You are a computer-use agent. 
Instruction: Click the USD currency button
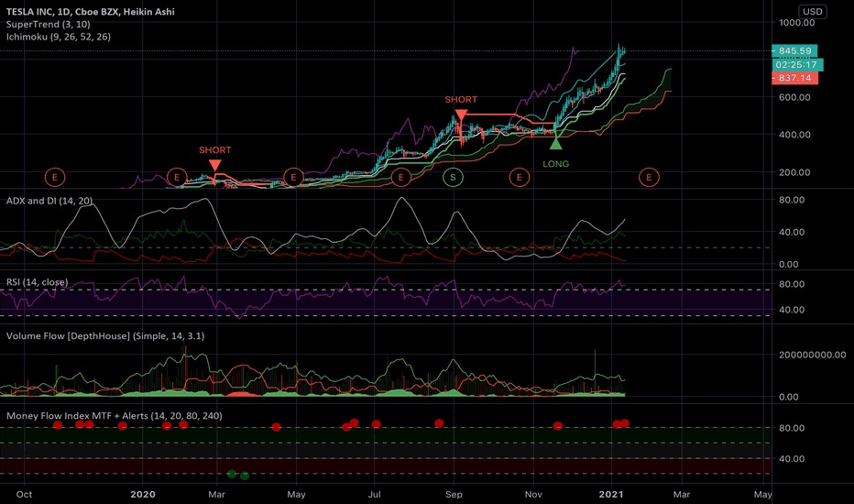tap(812, 11)
